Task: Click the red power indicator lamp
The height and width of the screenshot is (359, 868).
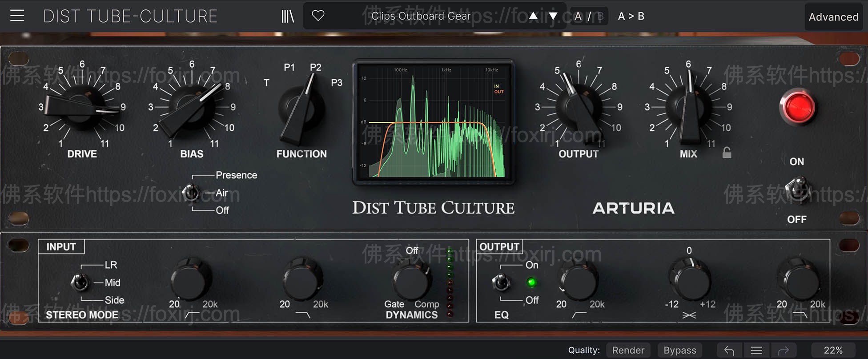Action: 798,107
